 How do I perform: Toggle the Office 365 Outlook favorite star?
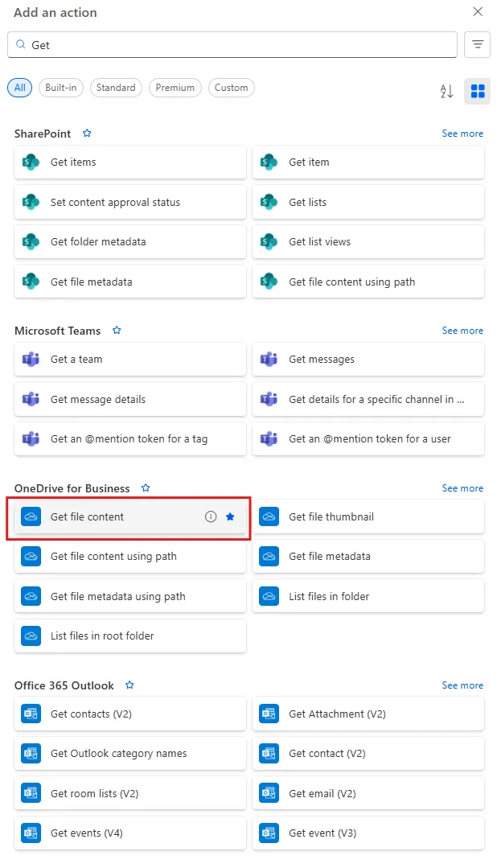[129, 685]
